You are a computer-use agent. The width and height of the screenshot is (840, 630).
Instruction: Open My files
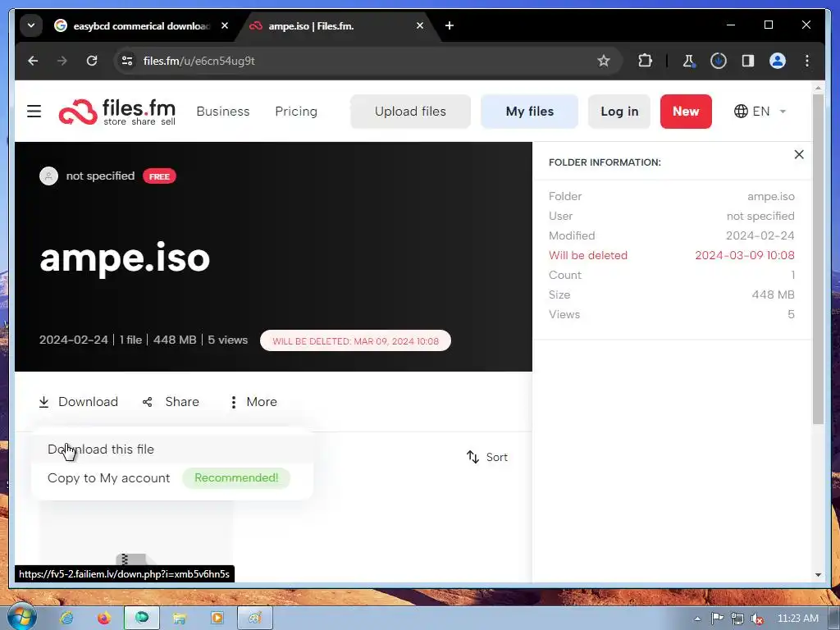tap(529, 112)
